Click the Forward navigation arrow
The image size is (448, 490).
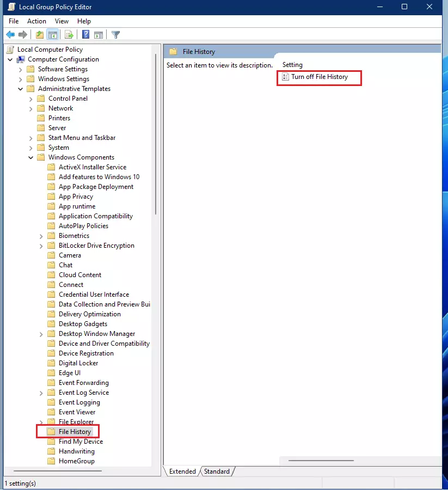point(22,34)
